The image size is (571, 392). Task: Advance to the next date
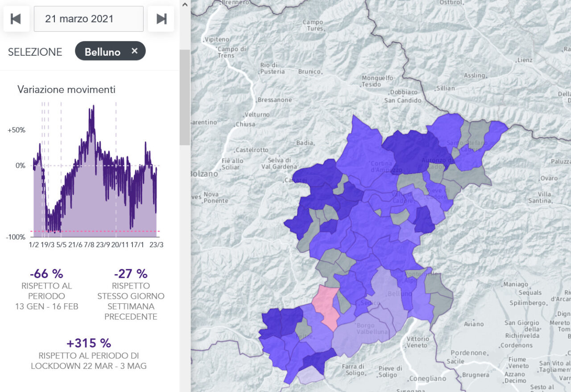point(161,19)
